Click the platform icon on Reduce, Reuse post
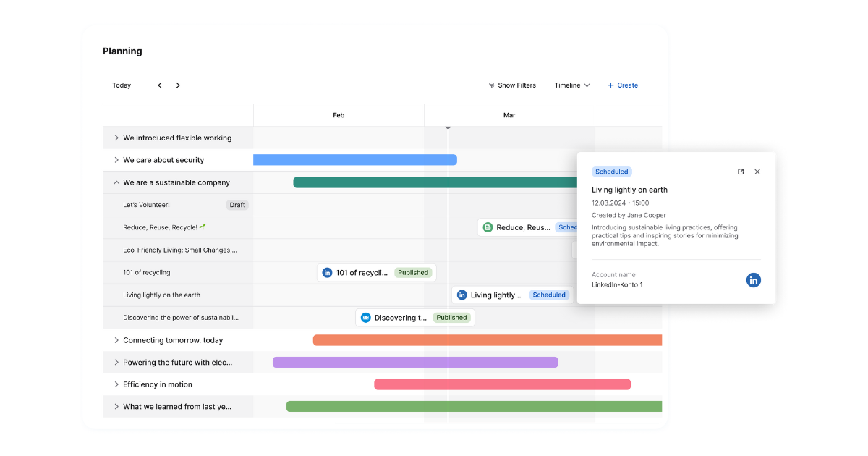Screen dimensions: 868x456 [x=489, y=227]
